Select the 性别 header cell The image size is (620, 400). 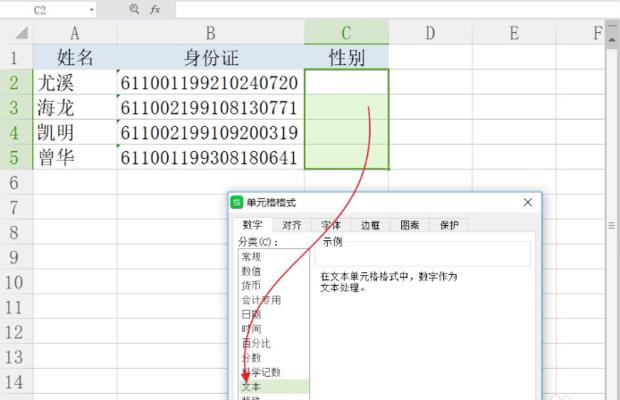346,58
